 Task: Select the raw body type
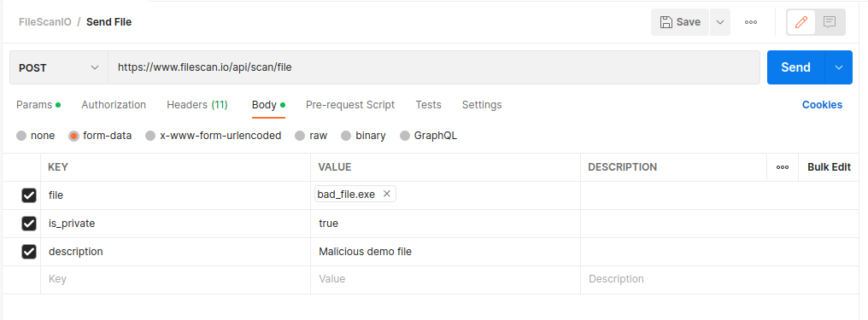[x=311, y=136]
